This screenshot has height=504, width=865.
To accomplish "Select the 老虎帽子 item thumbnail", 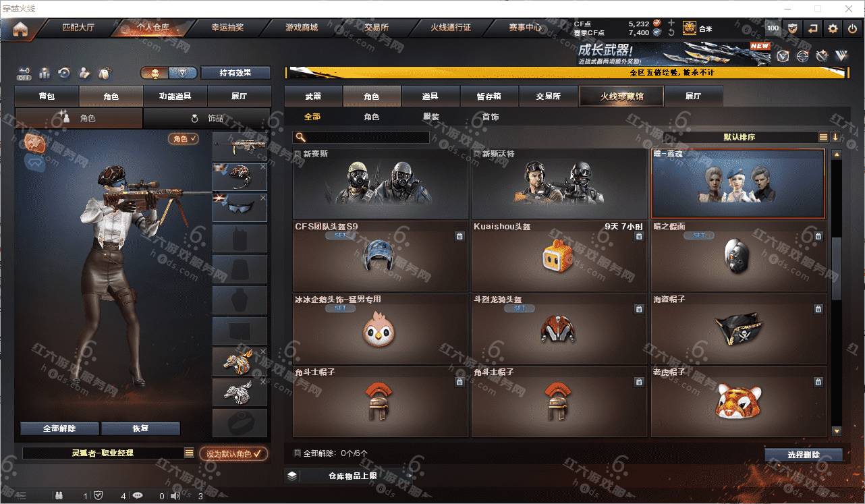I will 738,401.
